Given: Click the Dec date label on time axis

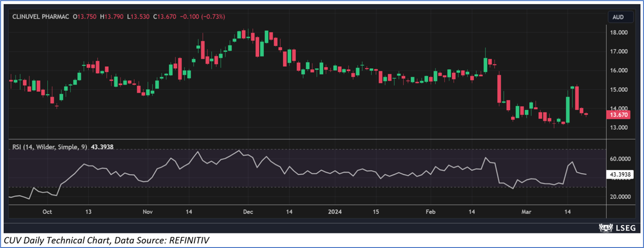Looking at the screenshot, I should 248,212.
